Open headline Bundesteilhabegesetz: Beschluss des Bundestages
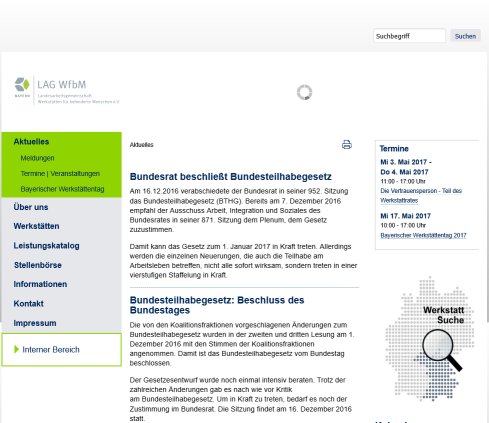489x423 pixels. pyautogui.click(x=217, y=305)
